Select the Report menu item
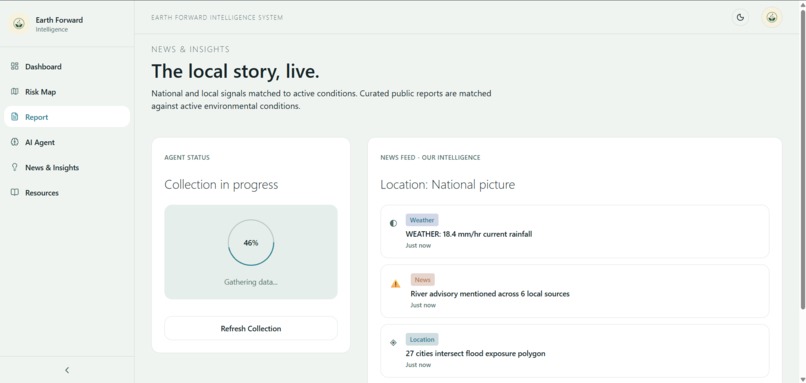 67,117
